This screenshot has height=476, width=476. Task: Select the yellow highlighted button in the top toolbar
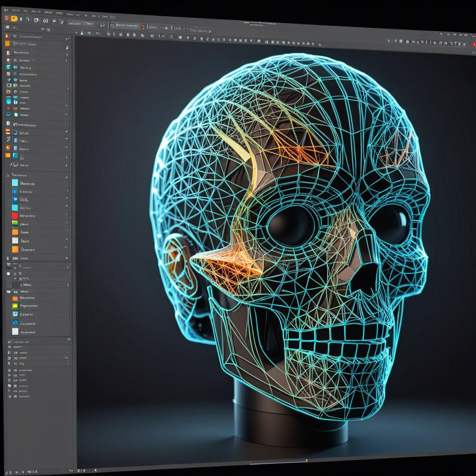(14, 19)
